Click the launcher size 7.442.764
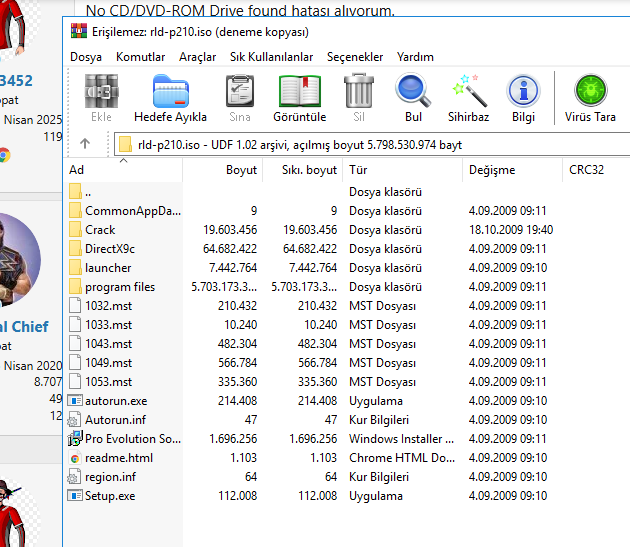Image resolution: width=630 pixels, height=547 pixels. click(x=233, y=268)
